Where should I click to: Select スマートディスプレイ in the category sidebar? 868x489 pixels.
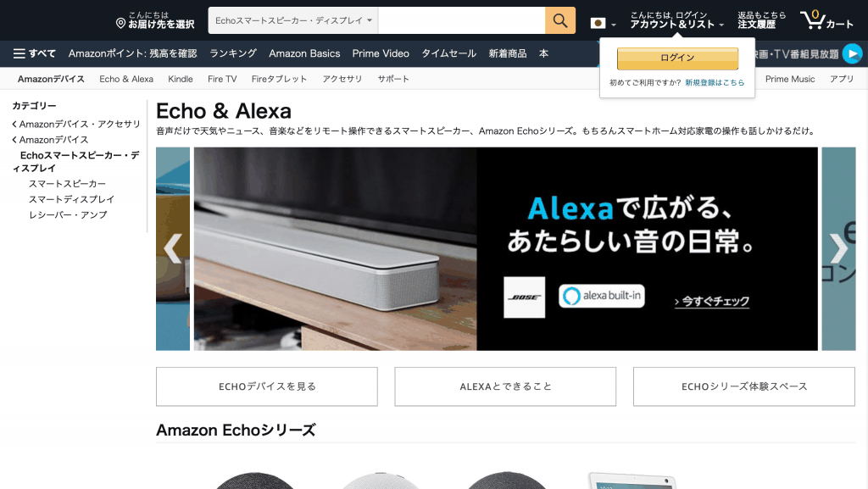pyautogui.click(x=71, y=199)
